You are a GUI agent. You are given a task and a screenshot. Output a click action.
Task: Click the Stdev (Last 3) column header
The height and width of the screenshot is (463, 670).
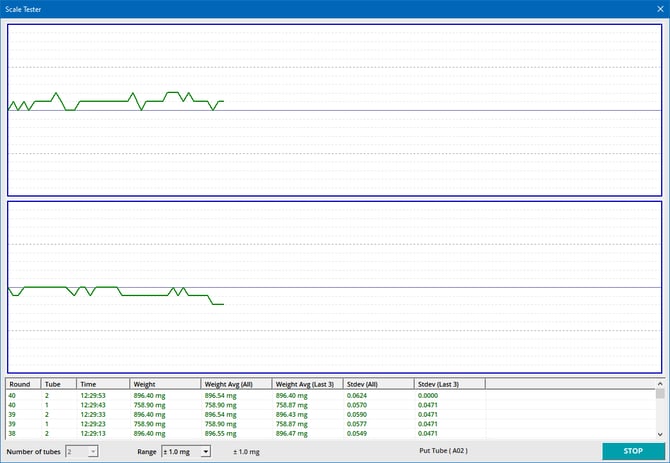coord(448,383)
